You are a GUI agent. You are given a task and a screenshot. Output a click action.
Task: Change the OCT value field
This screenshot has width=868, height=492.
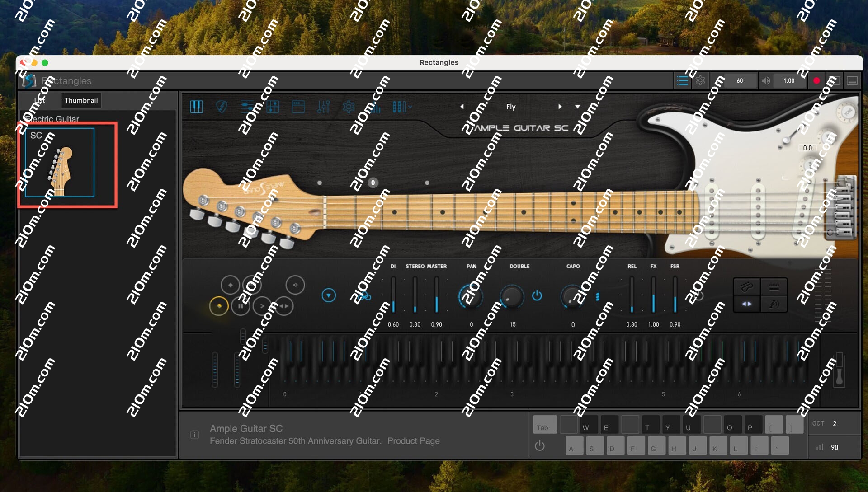(835, 423)
